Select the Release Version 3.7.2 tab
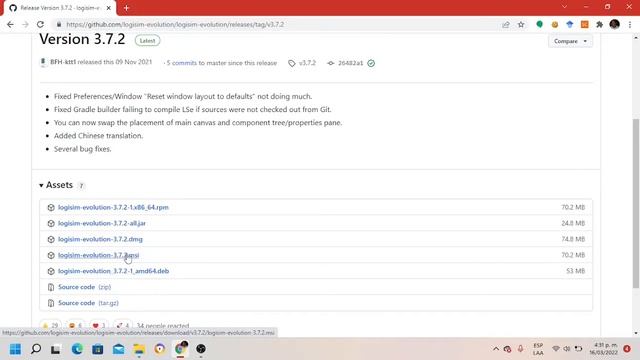This screenshot has height=360, width=640. 60,8
